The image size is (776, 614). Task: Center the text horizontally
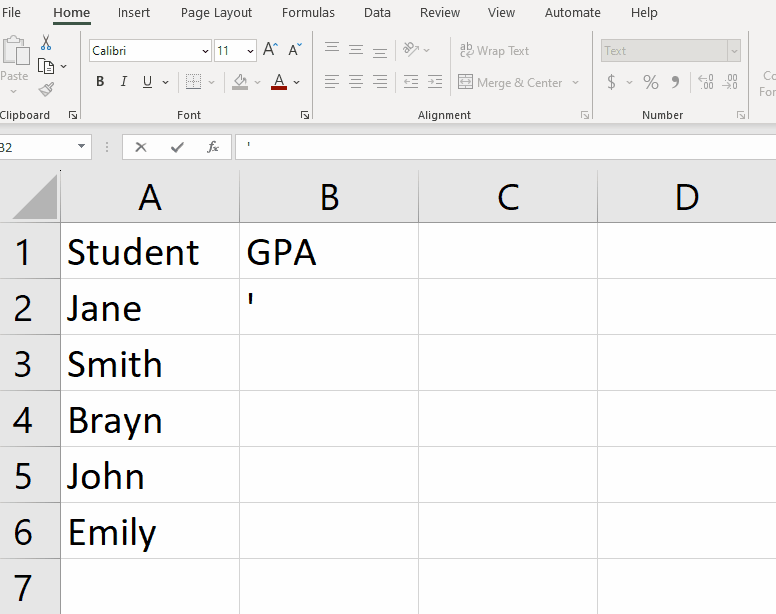(x=356, y=82)
